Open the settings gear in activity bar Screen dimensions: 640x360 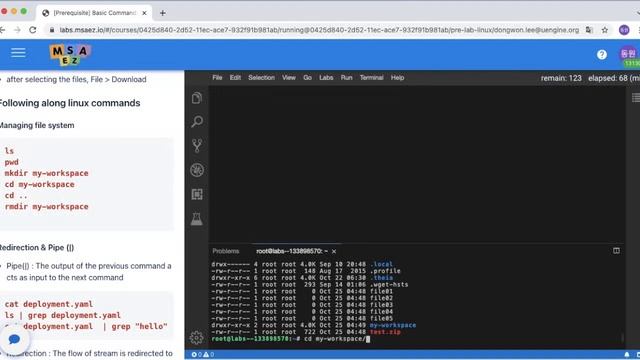point(196,338)
